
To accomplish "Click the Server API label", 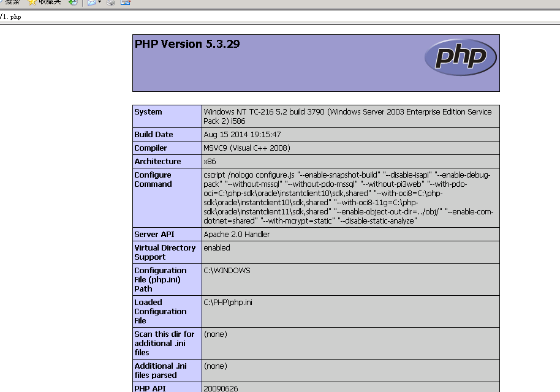I will pos(154,235).
